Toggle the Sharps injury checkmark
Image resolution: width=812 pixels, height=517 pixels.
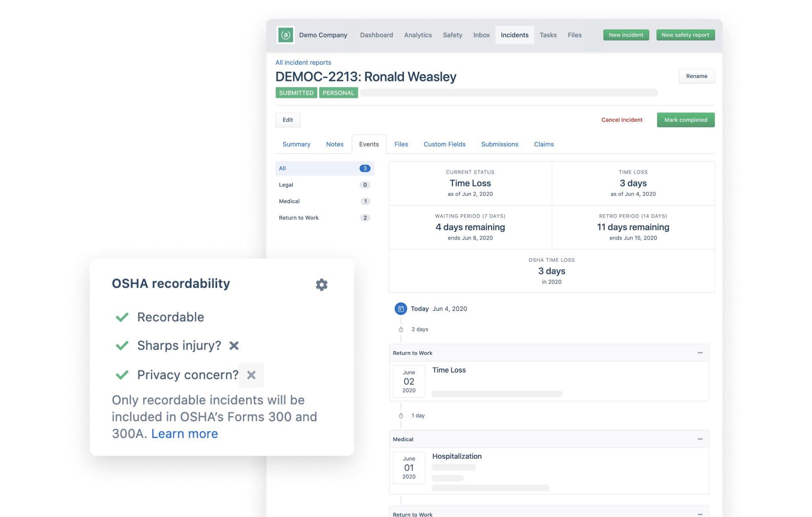coord(122,346)
